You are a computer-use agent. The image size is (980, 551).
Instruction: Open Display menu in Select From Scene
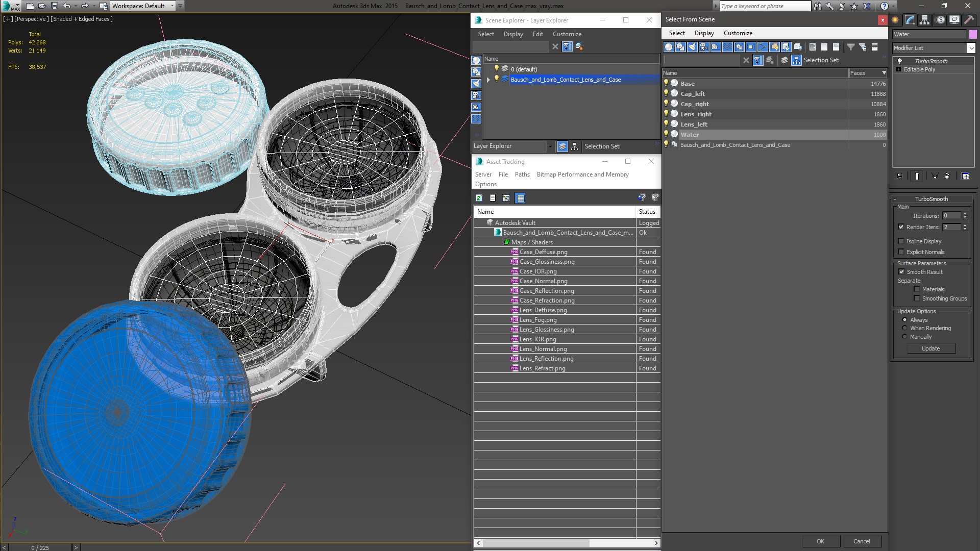click(704, 33)
